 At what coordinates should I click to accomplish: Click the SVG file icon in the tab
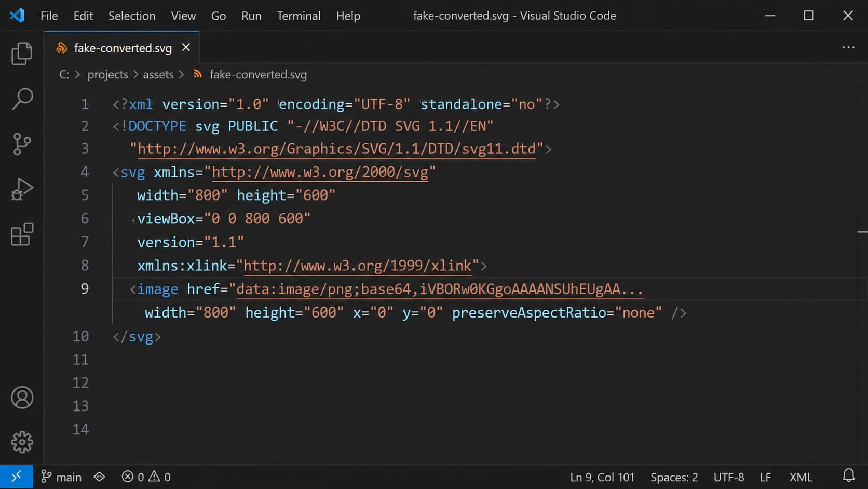(x=62, y=48)
